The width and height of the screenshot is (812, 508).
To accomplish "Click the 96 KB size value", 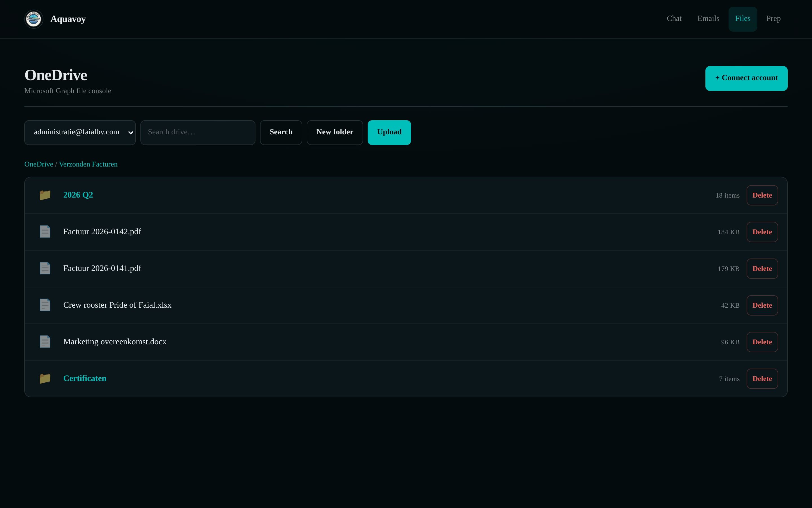I will [730, 342].
